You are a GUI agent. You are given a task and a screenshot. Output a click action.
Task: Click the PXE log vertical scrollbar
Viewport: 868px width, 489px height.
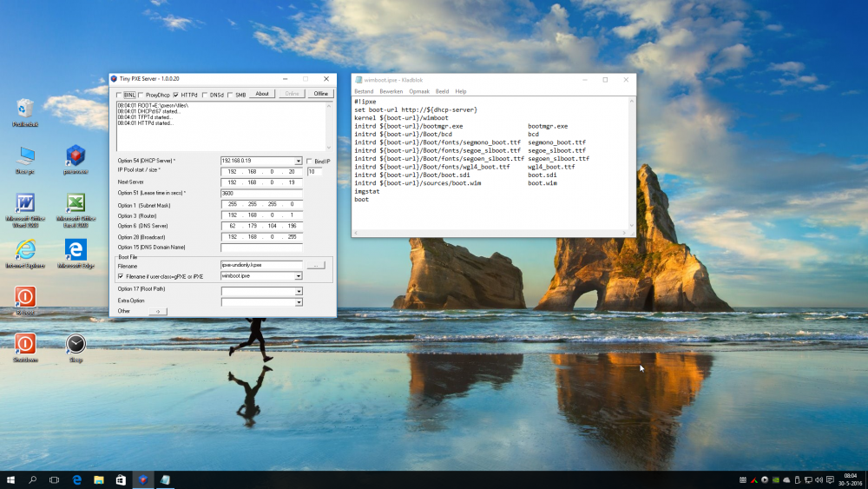click(329, 126)
